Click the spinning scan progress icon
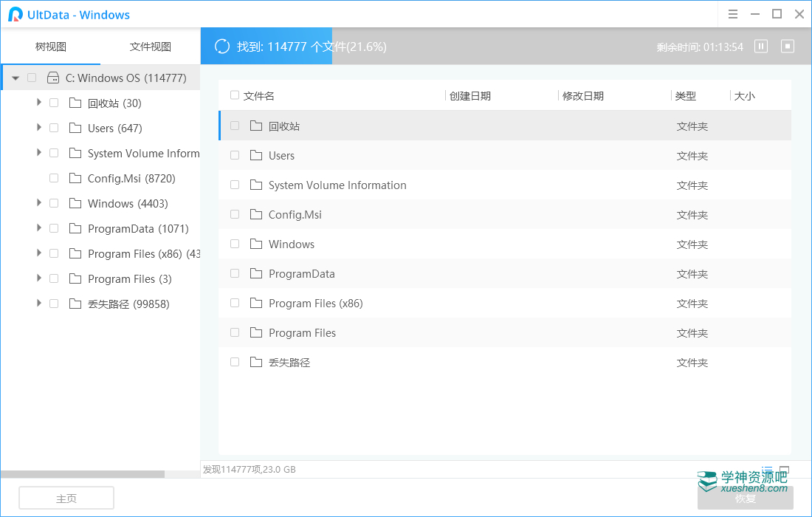812x517 pixels. click(221, 47)
